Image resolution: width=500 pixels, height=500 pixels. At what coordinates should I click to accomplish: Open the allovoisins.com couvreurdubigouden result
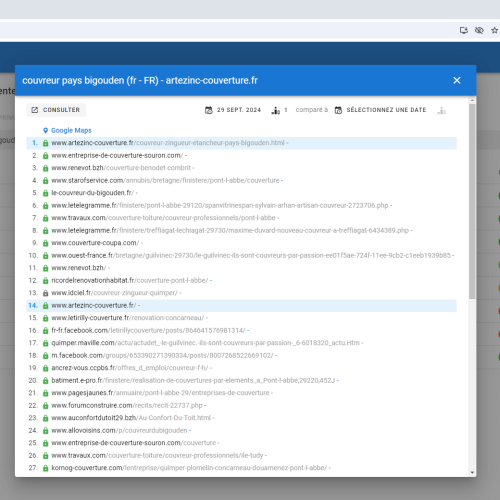tap(119, 430)
